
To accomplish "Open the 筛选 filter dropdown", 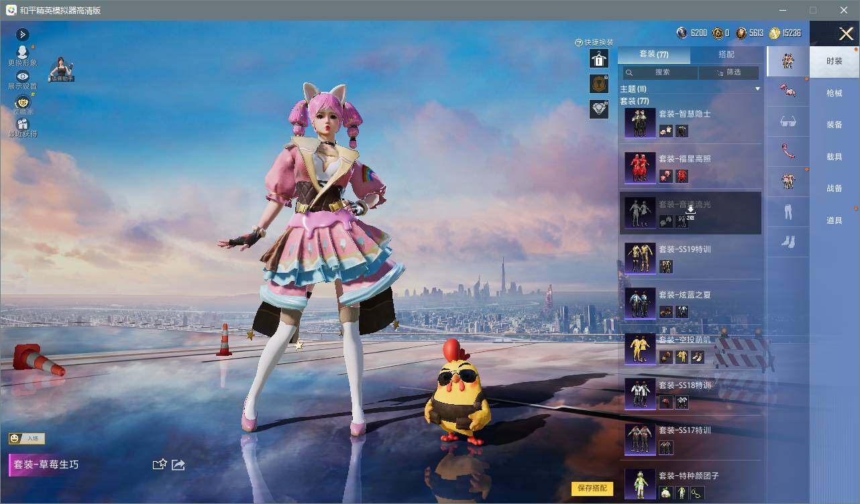I will (x=729, y=72).
